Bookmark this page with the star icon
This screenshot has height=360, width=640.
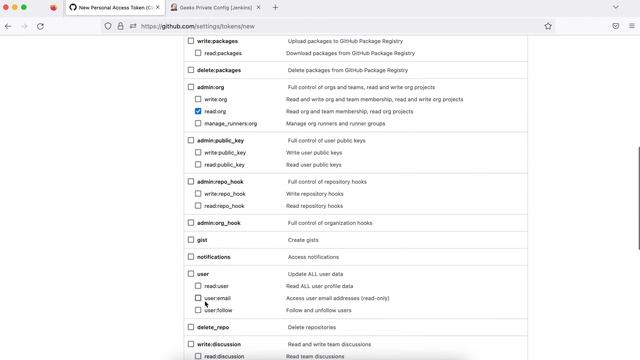(x=548, y=26)
